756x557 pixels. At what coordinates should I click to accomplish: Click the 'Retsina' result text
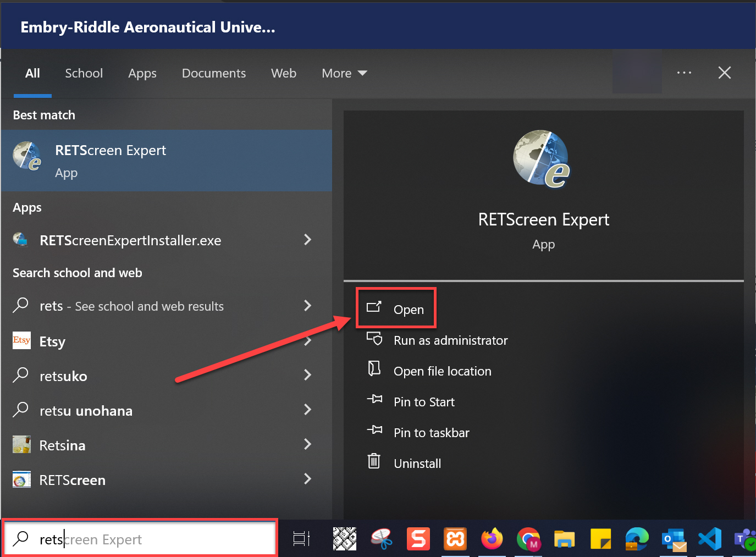pos(62,445)
